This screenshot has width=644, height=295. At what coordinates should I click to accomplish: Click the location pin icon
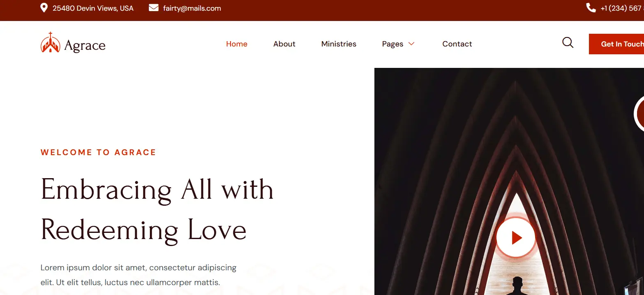pyautogui.click(x=44, y=8)
